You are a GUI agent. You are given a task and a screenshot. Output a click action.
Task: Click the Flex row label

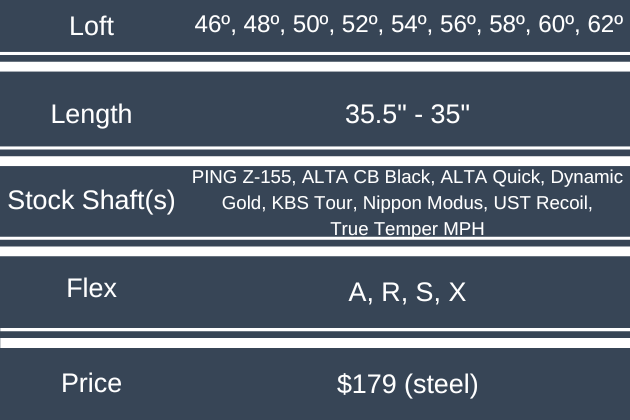(x=92, y=289)
